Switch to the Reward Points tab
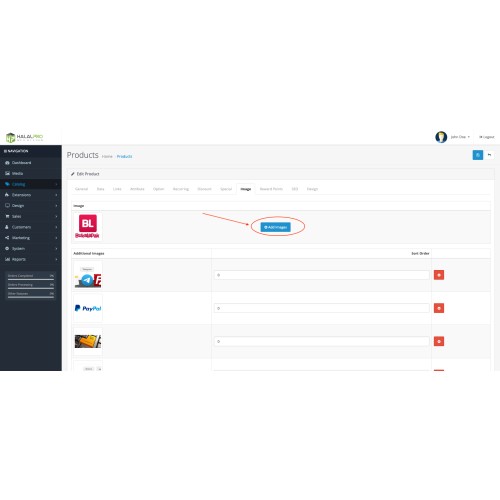500x500 pixels. 271,189
